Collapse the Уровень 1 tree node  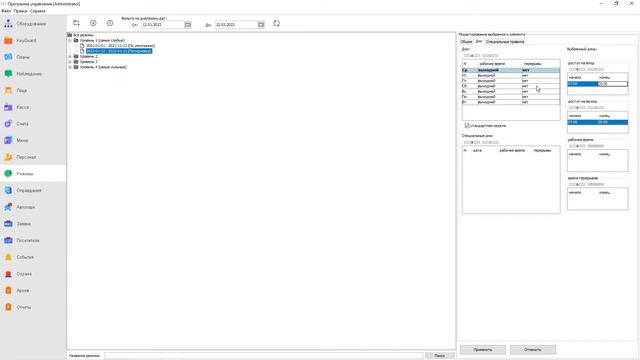pyautogui.click(x=70, y=40)
